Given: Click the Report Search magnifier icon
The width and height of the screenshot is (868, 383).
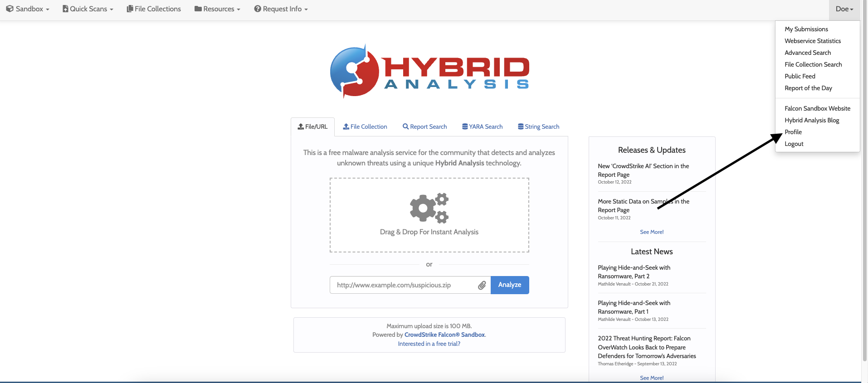Looking at the screenshot, I should click(405, 126).
